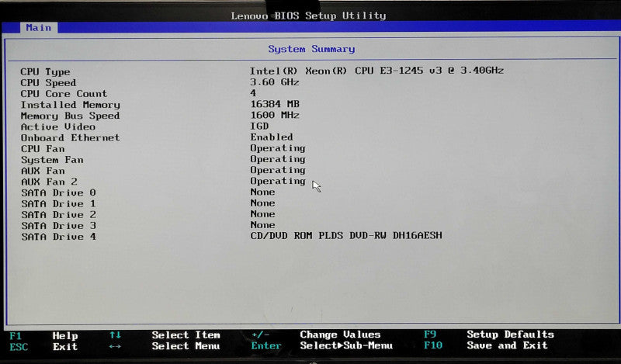The width and height of the screenshot is (621, 364).
Task: Select the AUX Fan 2 label
Action: click(49, 182)
